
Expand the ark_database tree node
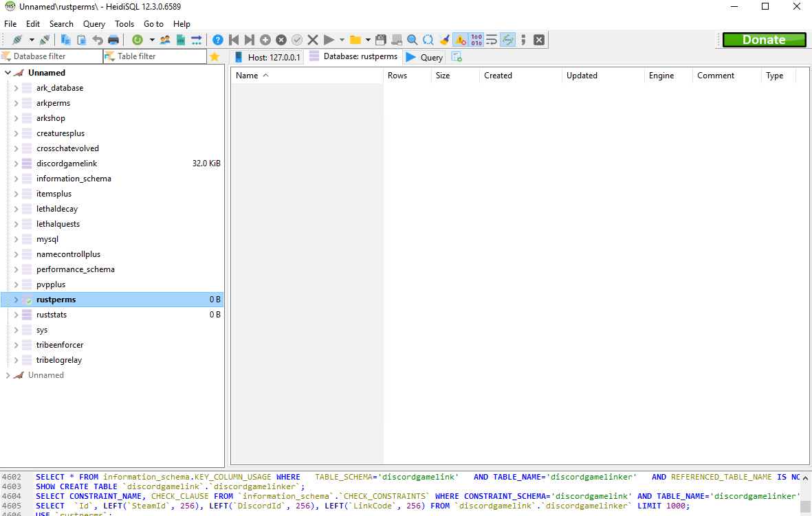[16, 88]
